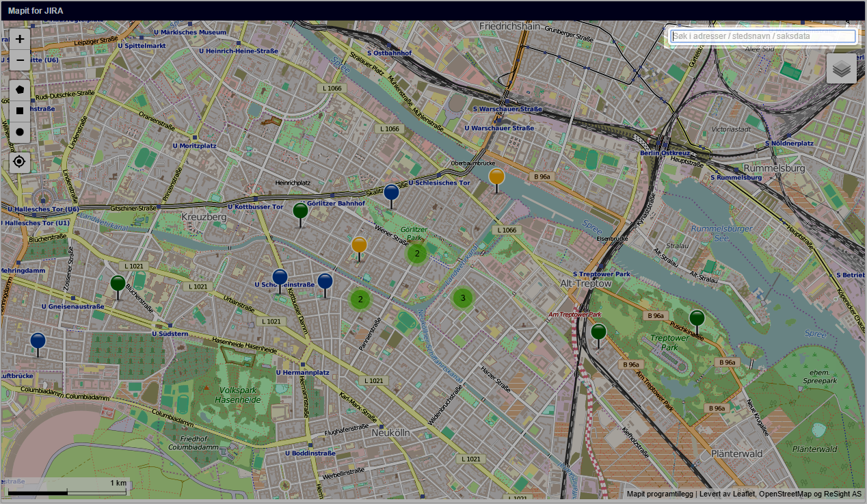Click the green pin on Puschkinallee
Image resolution: width=867 pixels, height=504 pixels.
697,319
